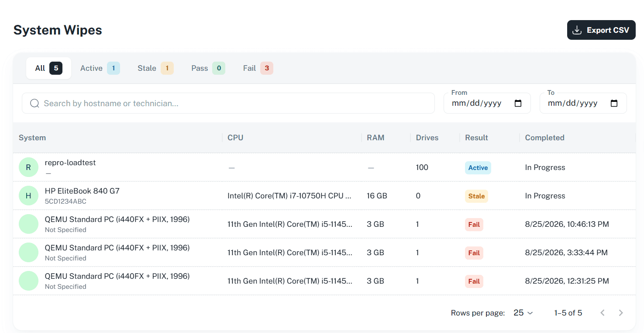Switch to the Fail tab
This screenshot has width=644, height=333.
tap(258, 68)
